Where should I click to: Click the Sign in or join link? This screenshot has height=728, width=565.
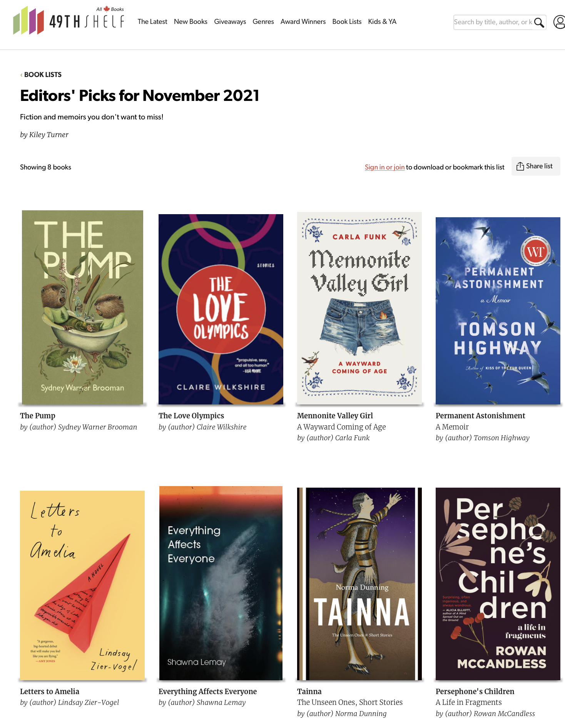pos(384,167)
